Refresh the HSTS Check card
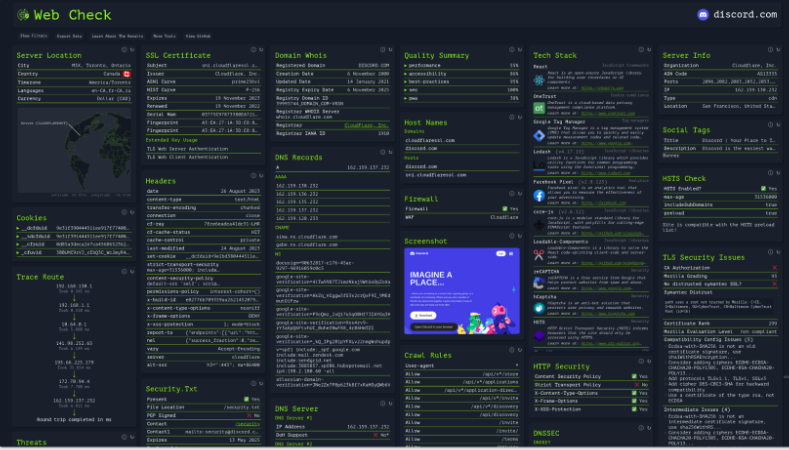789x450 pixels. (779, 173)
